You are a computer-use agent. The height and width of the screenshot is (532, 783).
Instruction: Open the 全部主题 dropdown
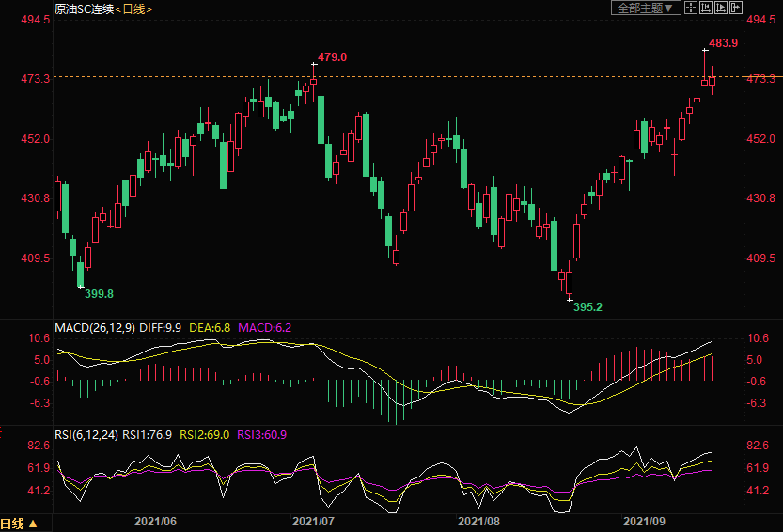point(645,8)
